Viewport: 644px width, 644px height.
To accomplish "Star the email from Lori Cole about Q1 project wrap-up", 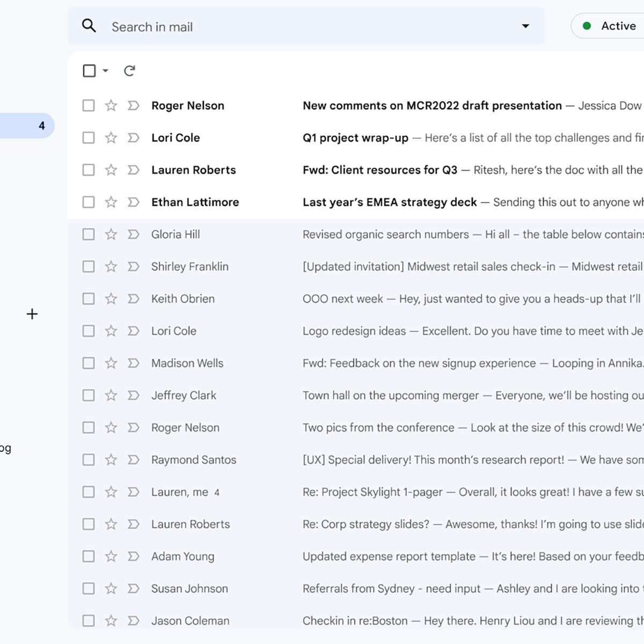I will [111, 138].
